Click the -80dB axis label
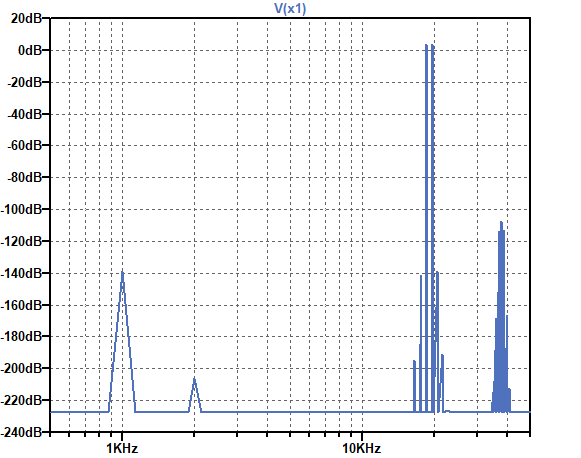Viewport: 581px width, 458px height. [25, 177]
